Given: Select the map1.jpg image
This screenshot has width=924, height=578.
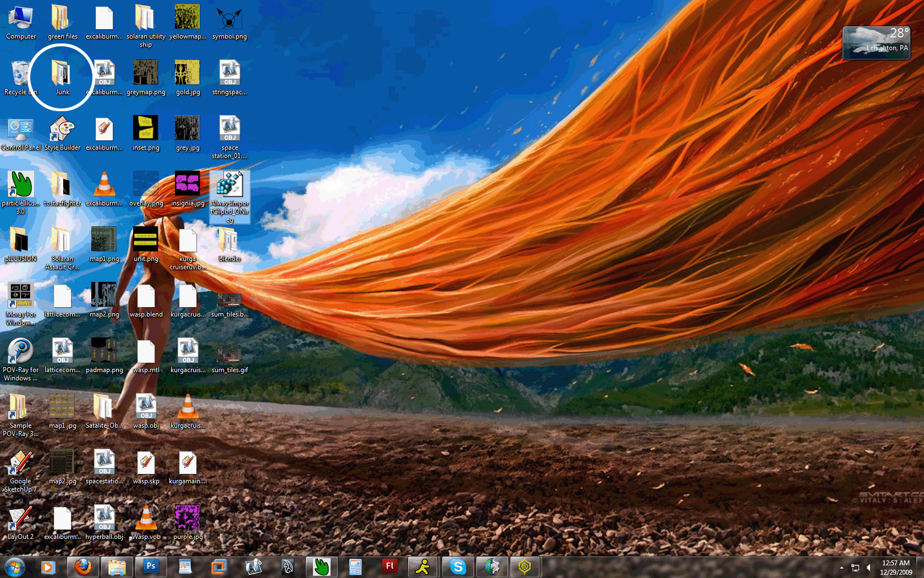Looking at the screenshot, I should (62, 412).
